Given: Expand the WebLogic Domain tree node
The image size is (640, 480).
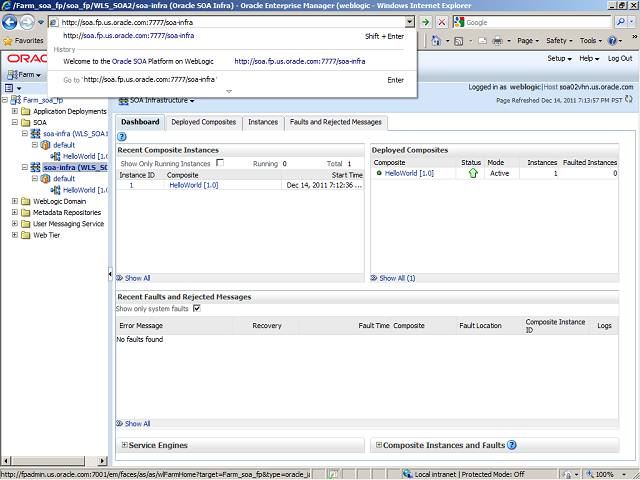Looking at the screenshot, I should click(15, 201).
